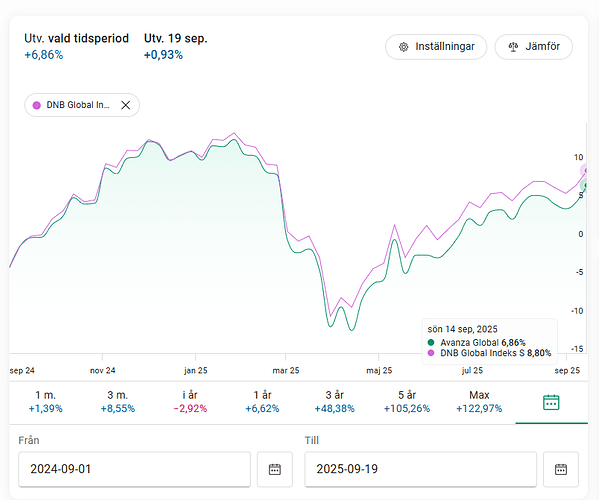Screen dimensions: 599x500
Task: Open Inställningar chart settings
Action: point(436,47)
